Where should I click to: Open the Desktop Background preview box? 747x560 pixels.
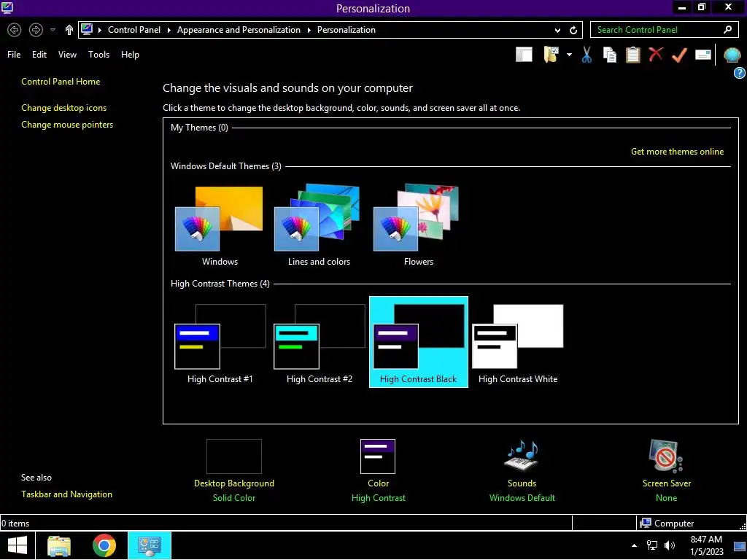(x=234, y=456)
